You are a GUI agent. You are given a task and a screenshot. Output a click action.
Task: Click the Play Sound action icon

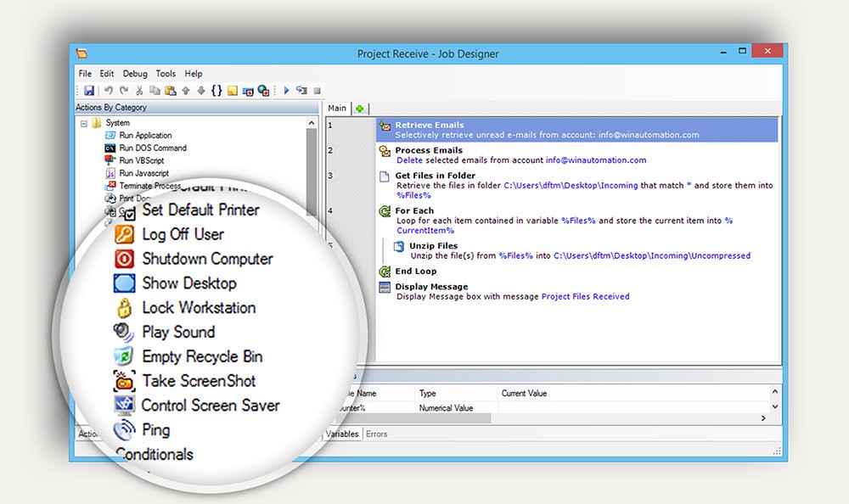tap(121, 333)
